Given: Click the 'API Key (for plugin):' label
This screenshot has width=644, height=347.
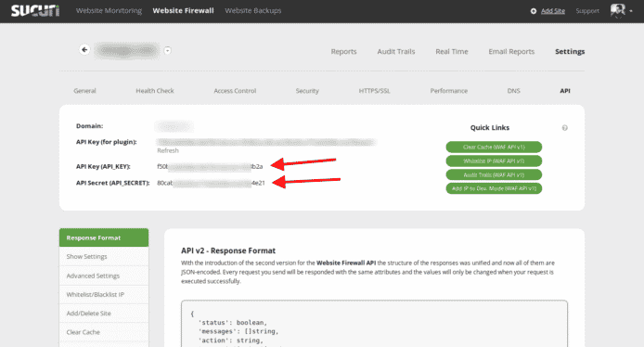Looking at the screenshot, I should (x=107, y=142).
